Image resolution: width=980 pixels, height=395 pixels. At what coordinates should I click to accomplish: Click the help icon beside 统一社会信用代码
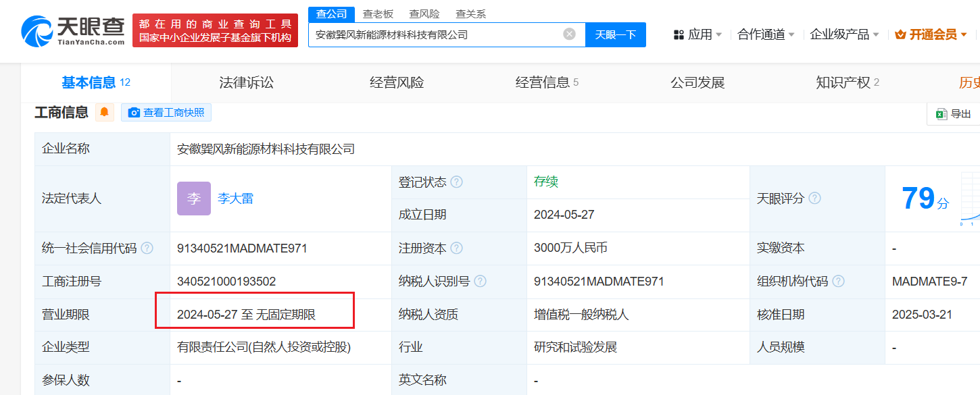(147, 248)
